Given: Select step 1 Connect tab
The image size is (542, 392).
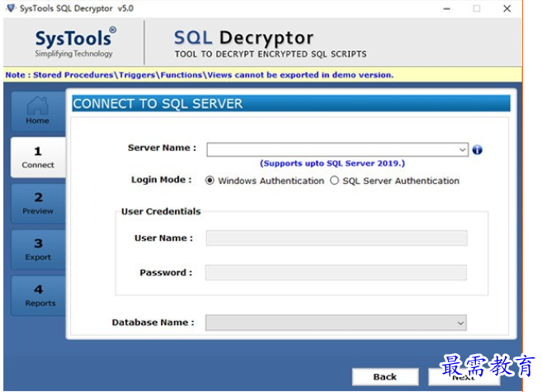Looking at the screenshot, I should point(38,158).
